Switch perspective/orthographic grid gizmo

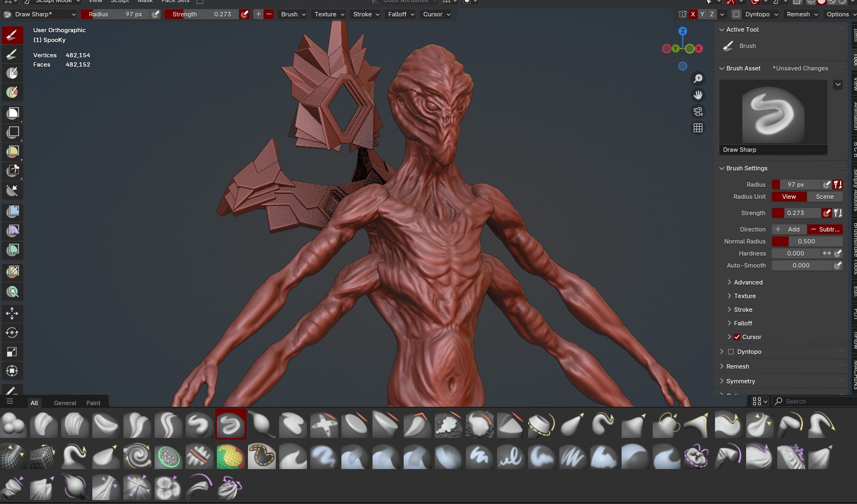(x=698, y=128)
